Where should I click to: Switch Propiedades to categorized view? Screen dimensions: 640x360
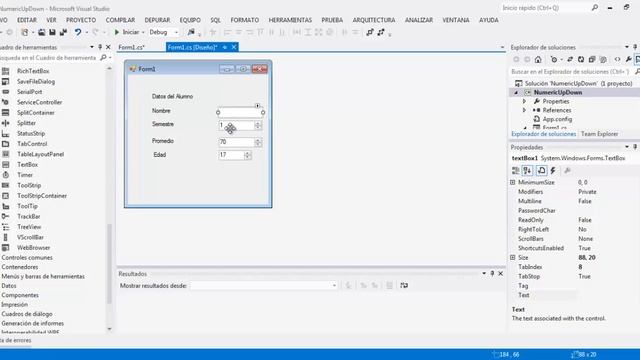516,171
